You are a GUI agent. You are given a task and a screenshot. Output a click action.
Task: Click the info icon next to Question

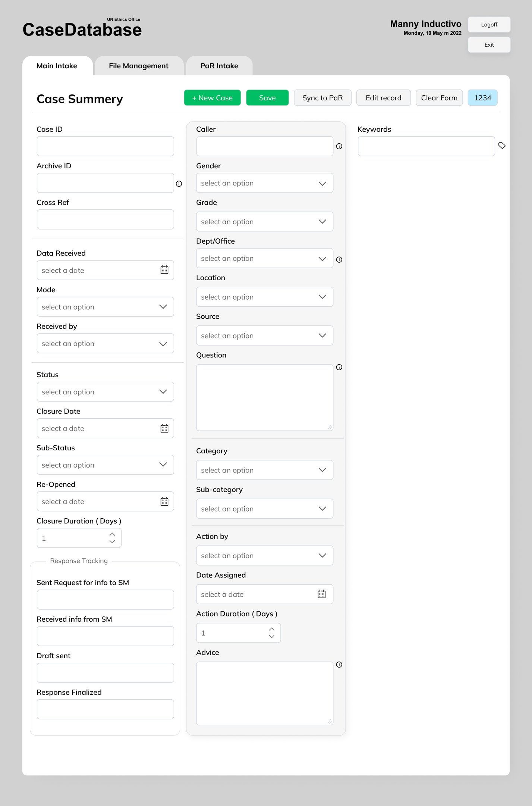[339, 367]
